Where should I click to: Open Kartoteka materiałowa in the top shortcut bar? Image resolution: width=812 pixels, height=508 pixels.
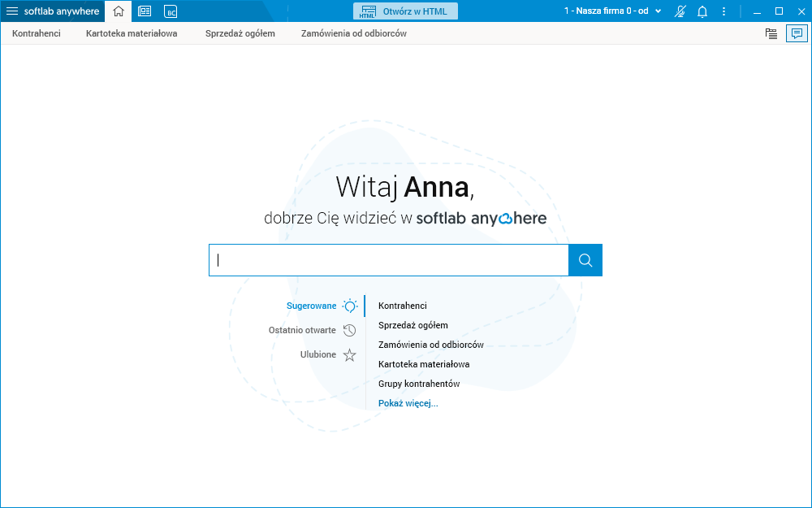132,33
